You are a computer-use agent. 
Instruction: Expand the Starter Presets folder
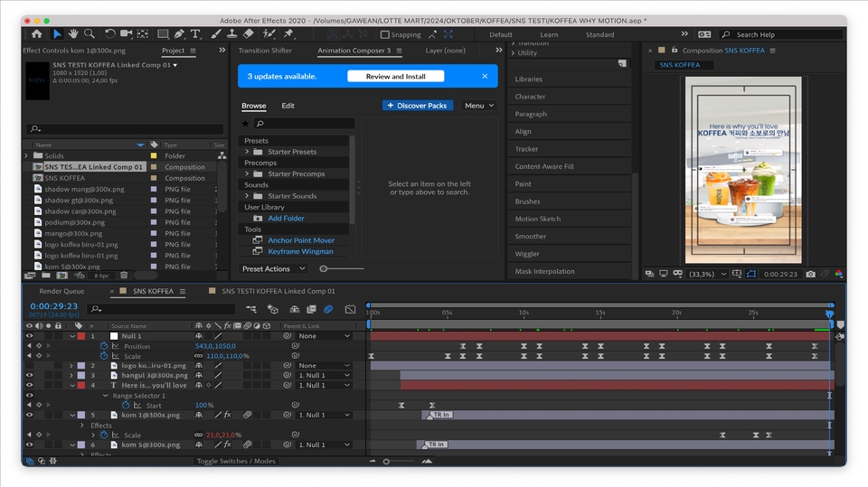click(x=247, y=152)
